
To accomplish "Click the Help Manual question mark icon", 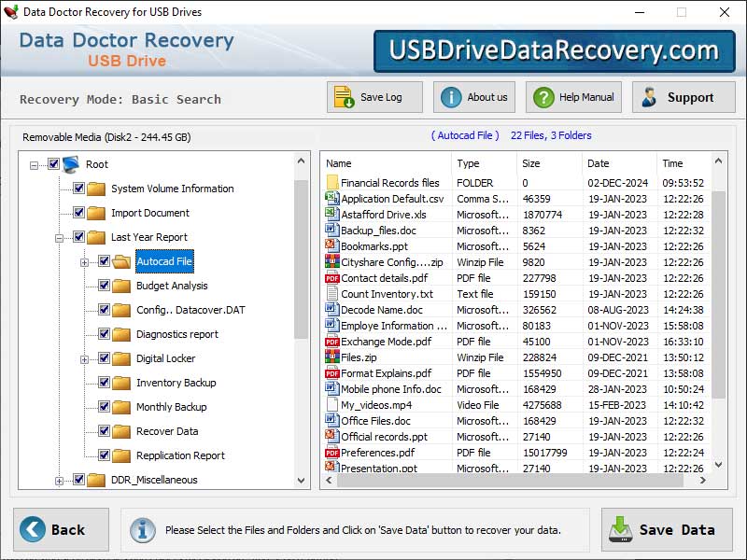I will coord(543,96).
